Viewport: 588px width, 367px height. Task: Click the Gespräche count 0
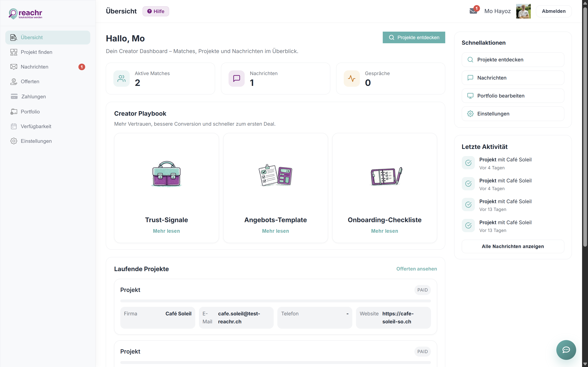click(x=368, y=83)
